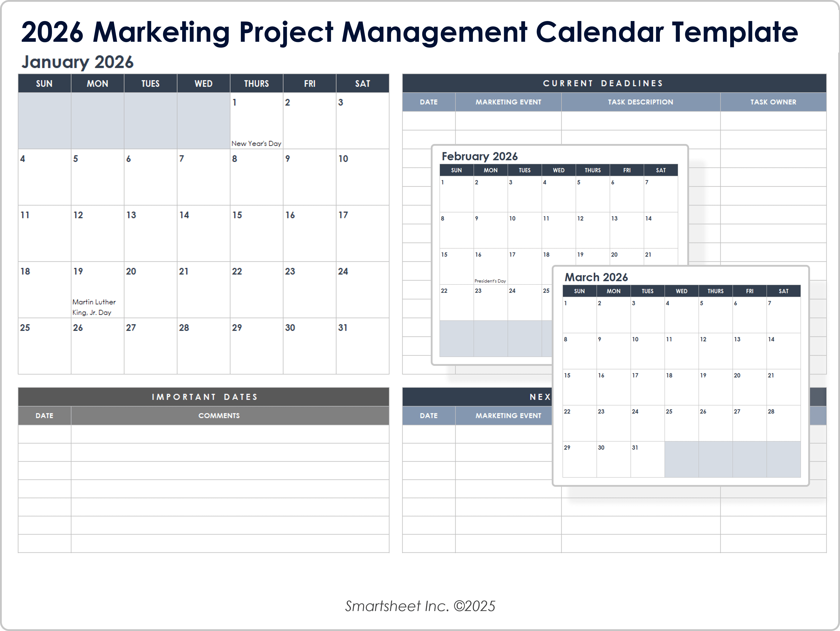
Task: Select the Task Description column header
Action: coord(640,102)
